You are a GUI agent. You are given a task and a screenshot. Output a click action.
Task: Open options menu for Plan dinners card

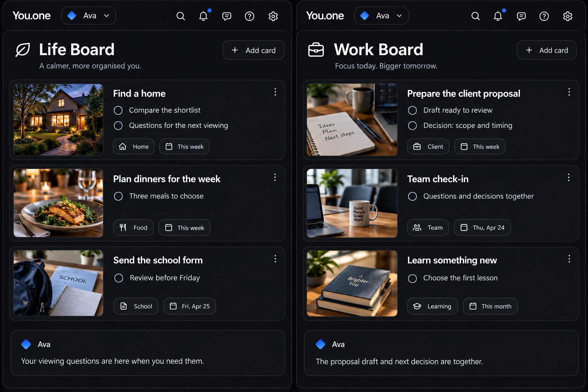(275, 177)
